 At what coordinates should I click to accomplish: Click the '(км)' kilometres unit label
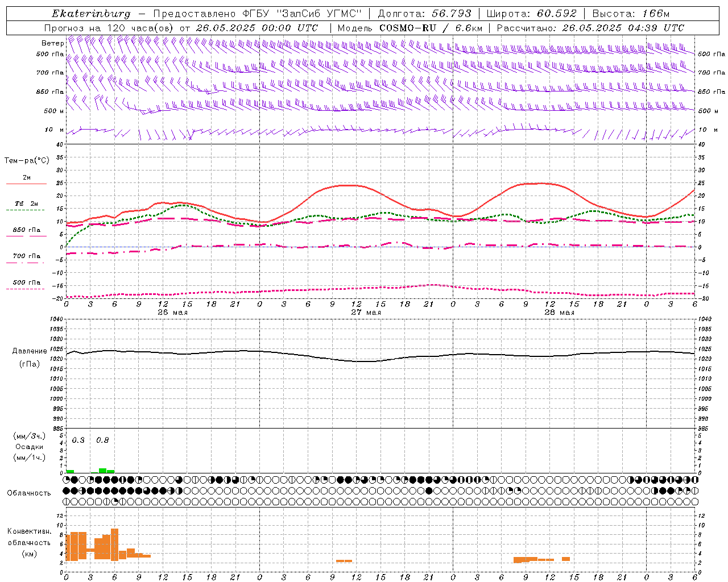point(30,554)
